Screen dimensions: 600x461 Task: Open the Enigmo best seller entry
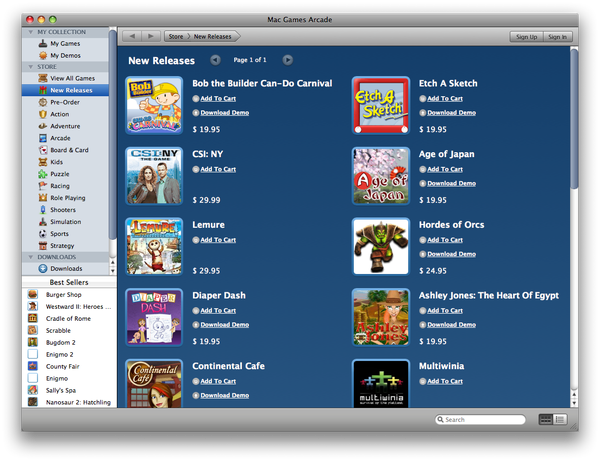click(x=69, y=378)
